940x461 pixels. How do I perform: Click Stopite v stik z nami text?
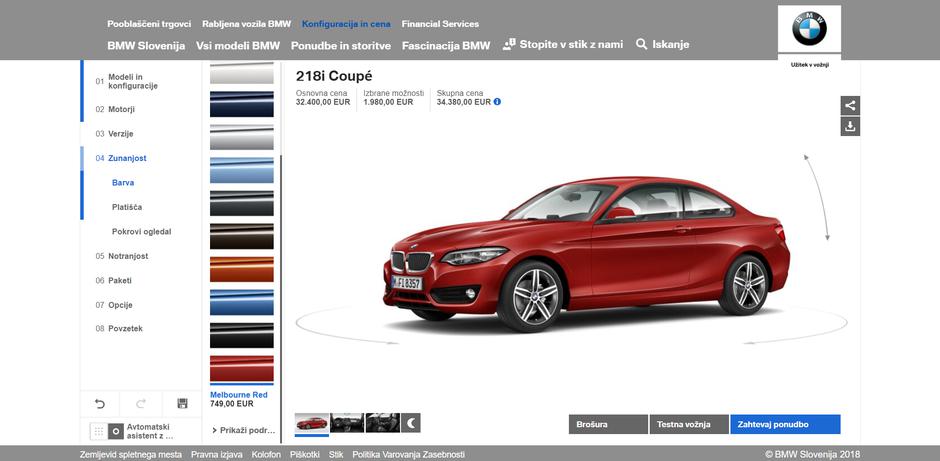571,44
